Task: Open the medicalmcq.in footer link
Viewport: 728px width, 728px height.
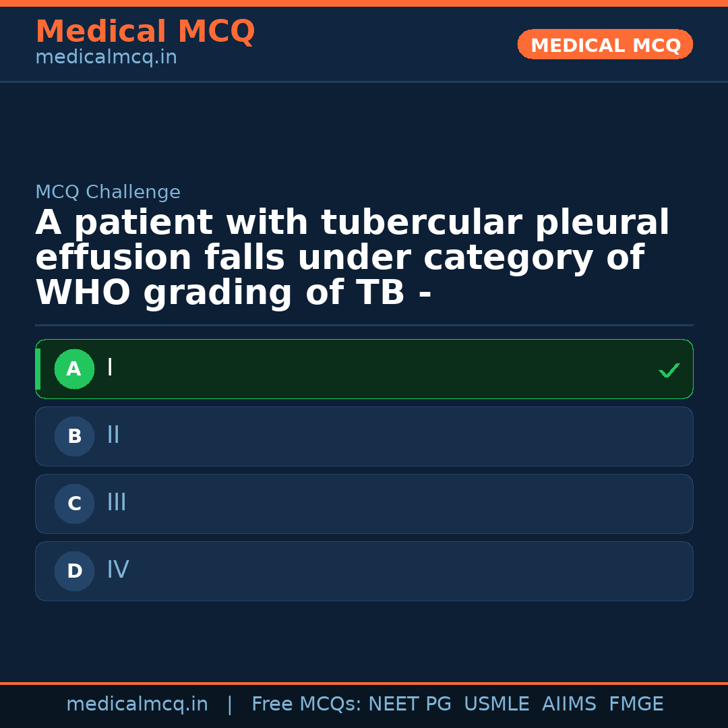Action: pyautogui.click(x=137, y=703)
